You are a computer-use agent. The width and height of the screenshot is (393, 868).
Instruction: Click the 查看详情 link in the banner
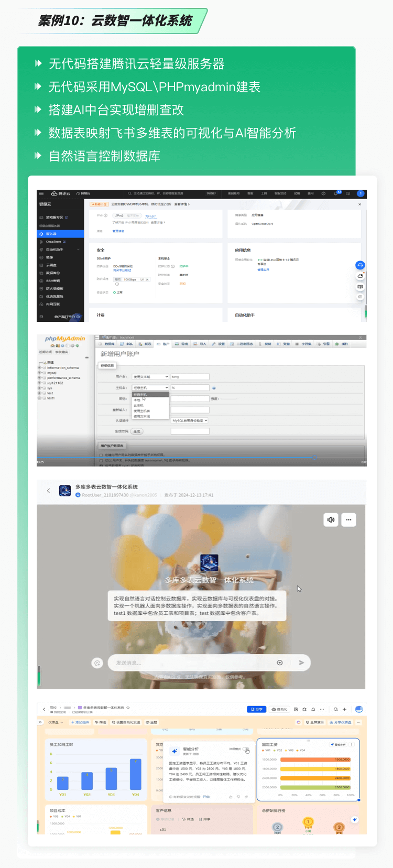(x=182, y=204)
